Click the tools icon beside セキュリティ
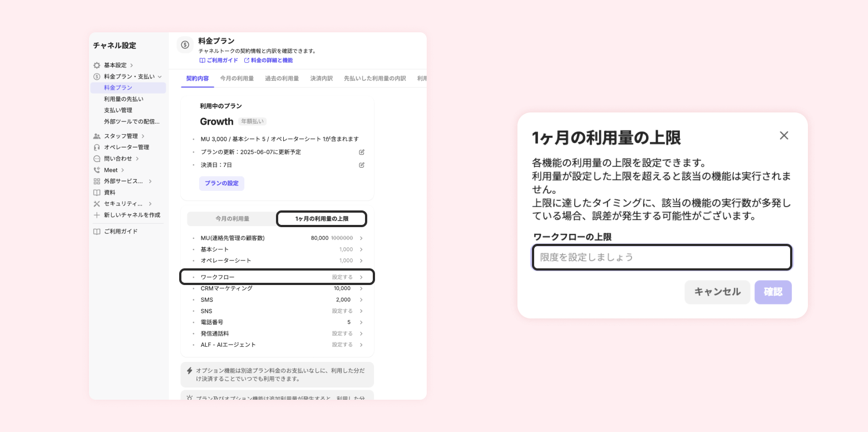The width and height of the screenshot is (868, 432). (97, 204)
